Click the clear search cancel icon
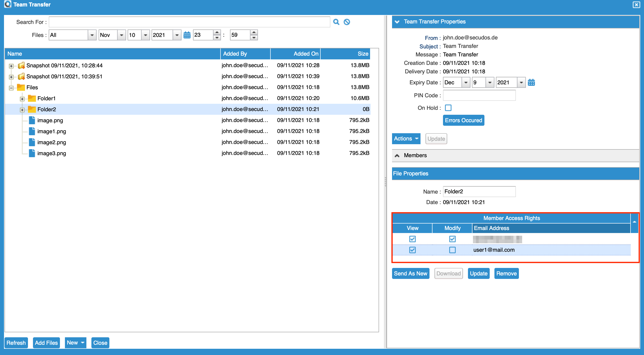Screen dimensions: 644x355 (347, 22)
